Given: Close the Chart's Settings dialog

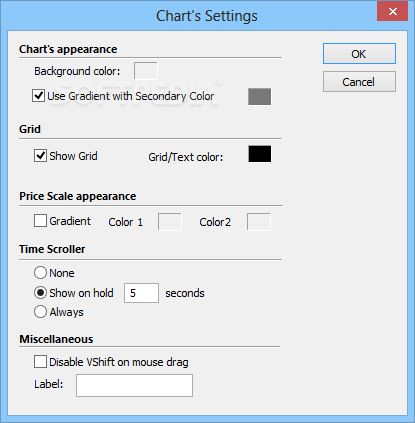Looking at the screenshot, I should (392, 11).
